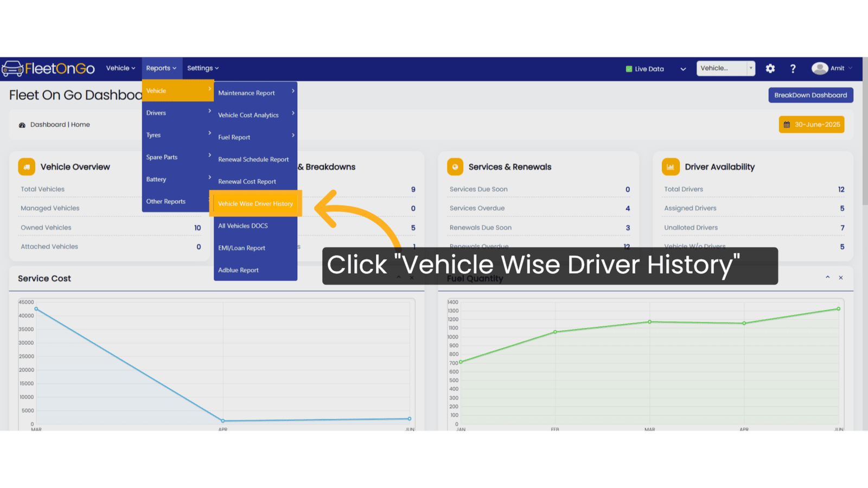868x488 pixels.
Task: Click the Services & Renewals card icon
Action: click(455, 167)
